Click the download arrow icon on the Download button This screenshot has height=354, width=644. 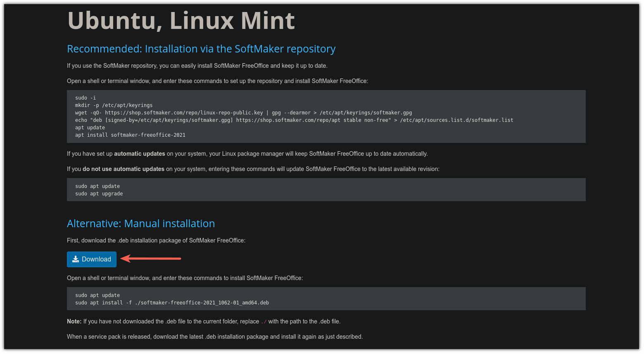[75, 259]
